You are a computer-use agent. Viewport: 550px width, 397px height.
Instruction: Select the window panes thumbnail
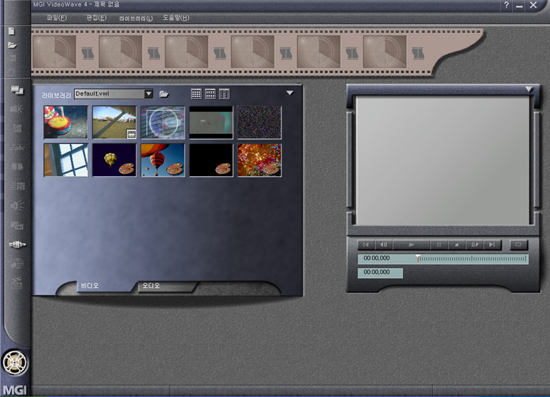click(66, 160)
